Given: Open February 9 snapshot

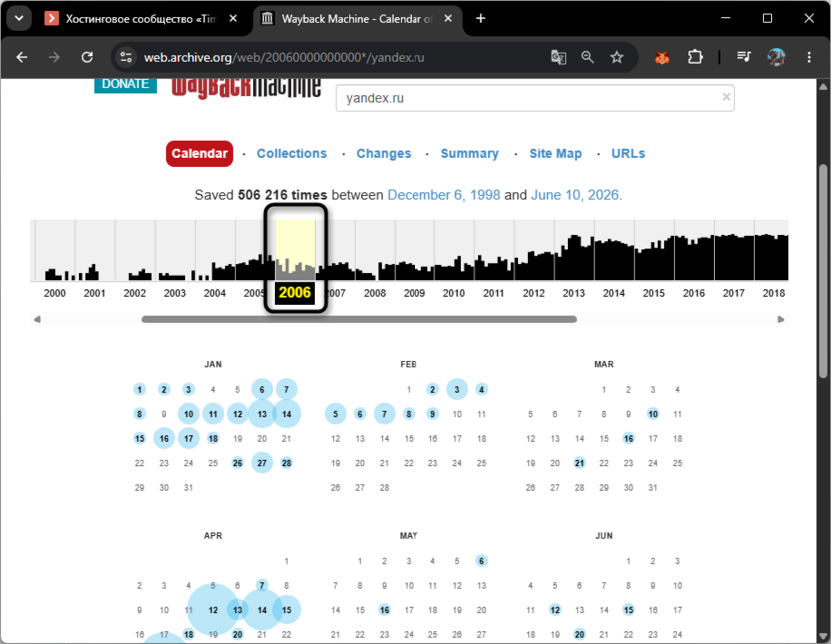Looking at the screenshot, I should [433, 414].
